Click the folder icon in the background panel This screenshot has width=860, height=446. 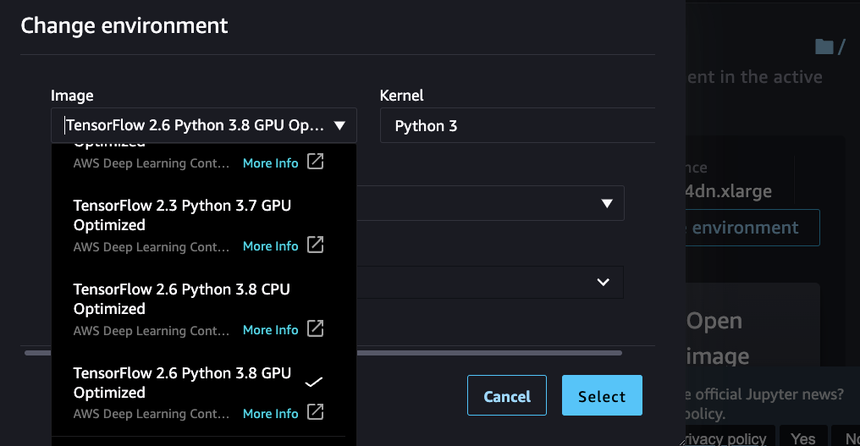pos(824,47)
